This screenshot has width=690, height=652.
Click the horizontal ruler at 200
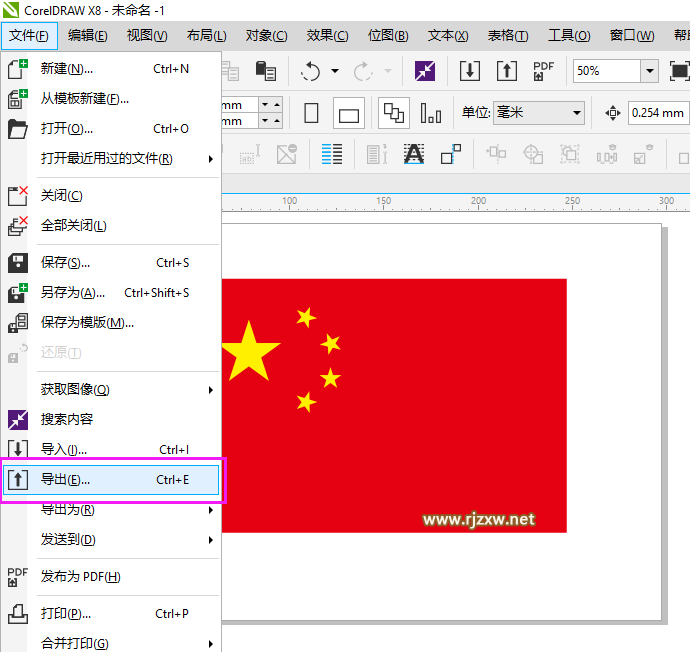[x=478, y=201]
